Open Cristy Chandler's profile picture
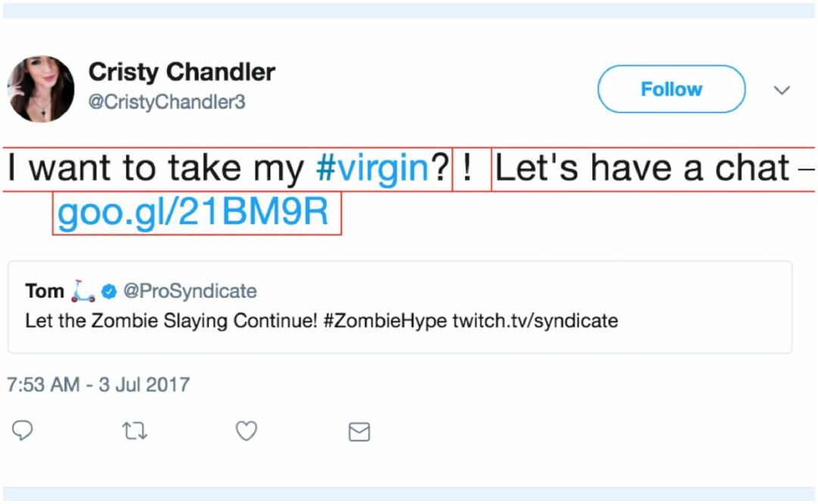The image size is (818, 504). [x=42, y=89]
